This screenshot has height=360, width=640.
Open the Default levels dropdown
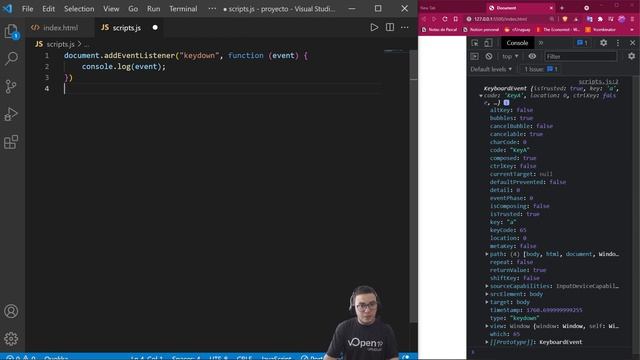point(491,69)
